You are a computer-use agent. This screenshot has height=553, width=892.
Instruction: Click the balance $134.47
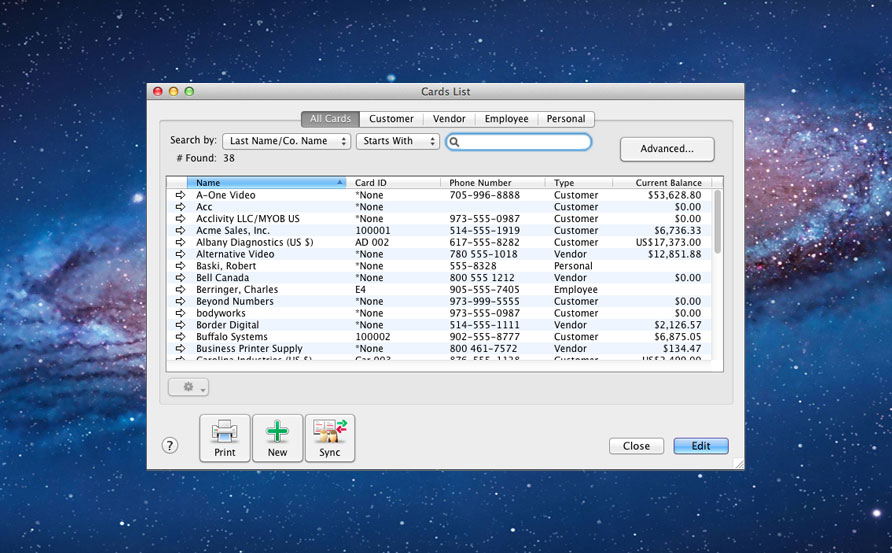coord(682,349)
